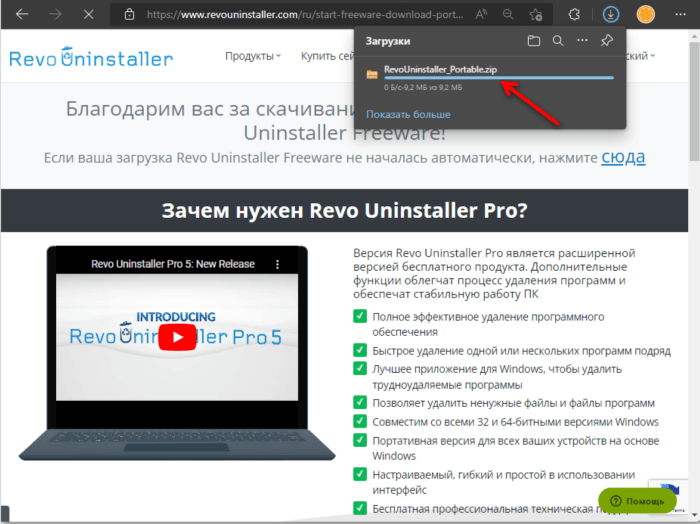Open browser Settings and more menu
This screenshot has width=700, height=524.
(x=680, y=14)
